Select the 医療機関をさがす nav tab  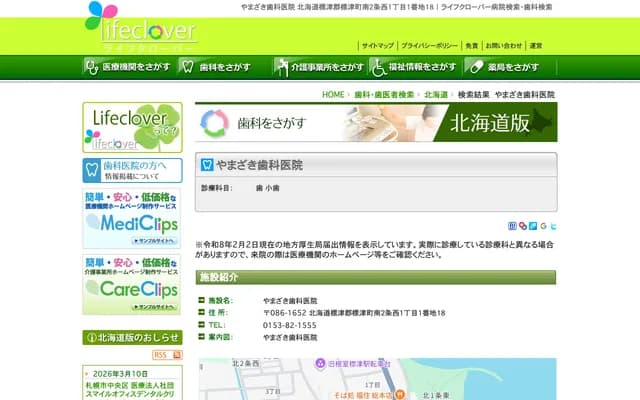click(129, 67)
